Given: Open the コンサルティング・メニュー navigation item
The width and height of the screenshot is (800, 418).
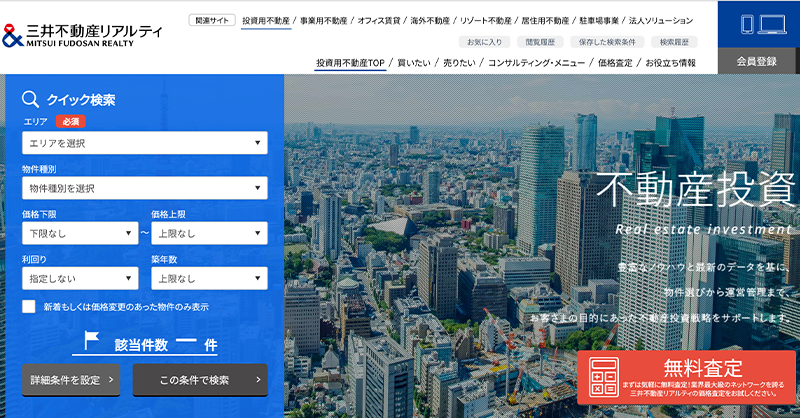Looking at the screenshot, I should pos(535,63).
